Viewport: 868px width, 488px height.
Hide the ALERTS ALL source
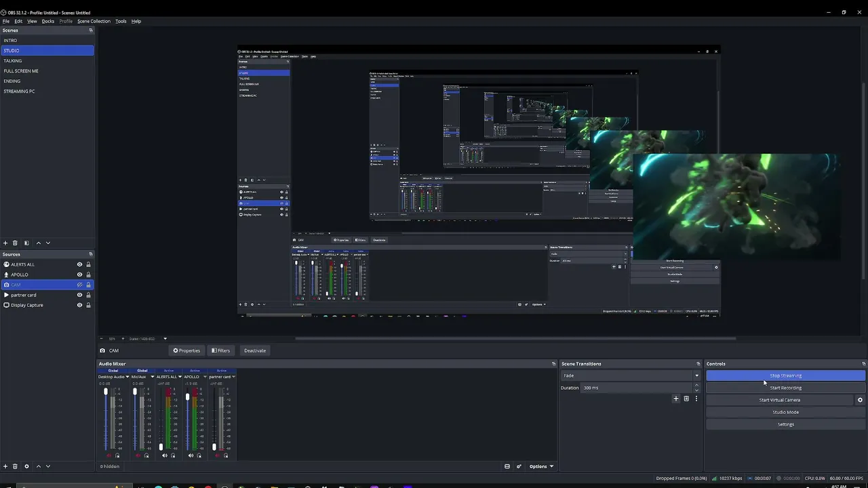tap(79, 264)
